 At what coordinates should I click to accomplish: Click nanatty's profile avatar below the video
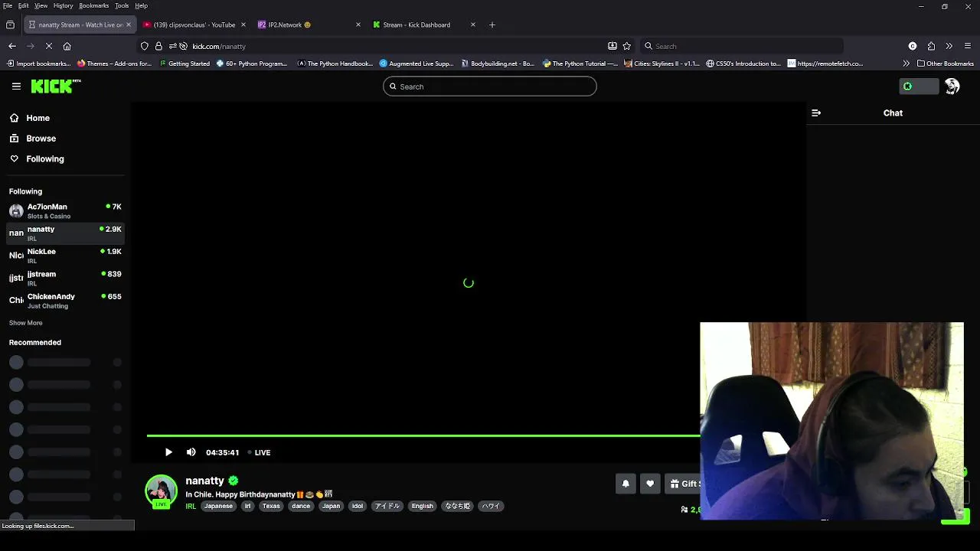[162, 491]
